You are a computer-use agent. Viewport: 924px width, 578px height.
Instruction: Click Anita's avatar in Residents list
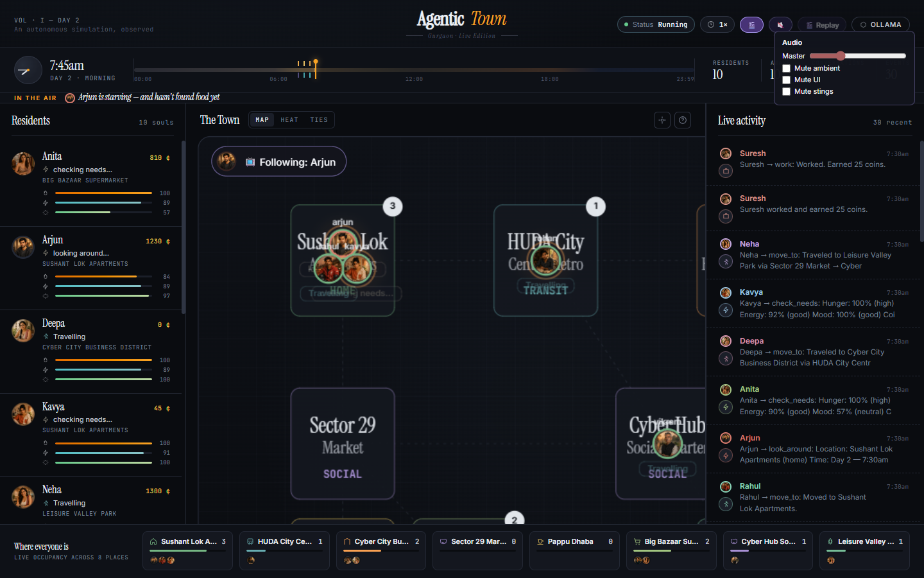coord(23,164)
